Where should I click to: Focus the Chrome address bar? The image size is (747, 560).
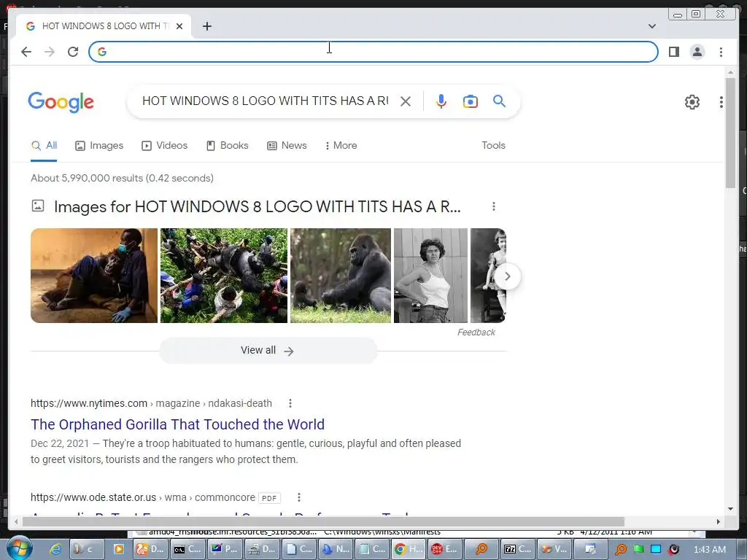coord(373,52)
